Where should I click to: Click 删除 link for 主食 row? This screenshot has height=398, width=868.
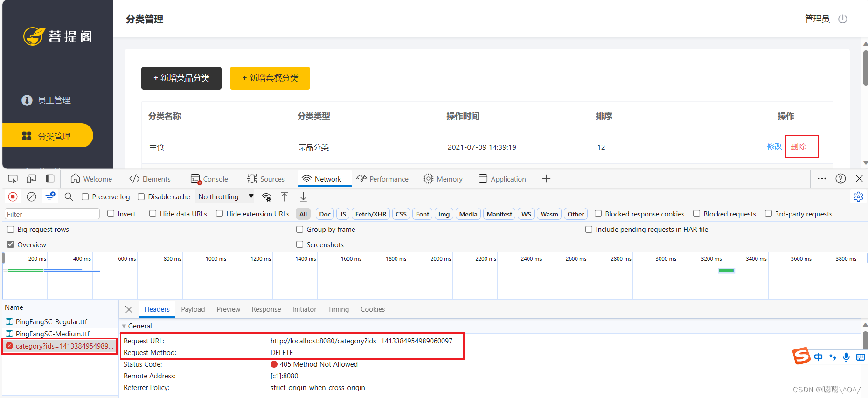pos(799,147)
